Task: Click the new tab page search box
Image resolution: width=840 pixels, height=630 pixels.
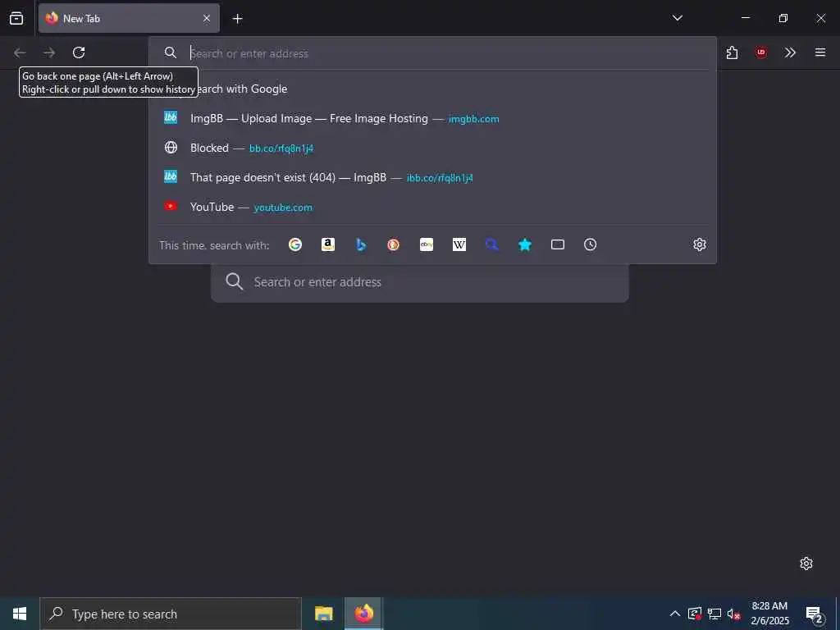Action: pos(420,282)
